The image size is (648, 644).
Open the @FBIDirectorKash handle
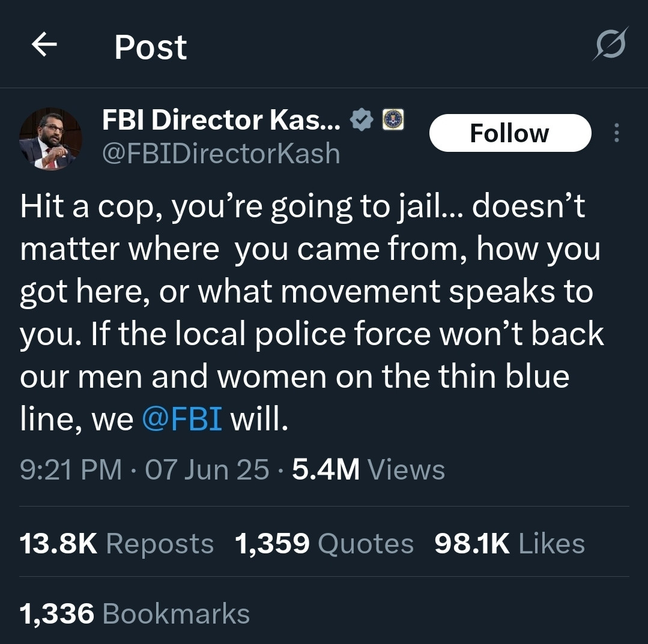[221, 154]
